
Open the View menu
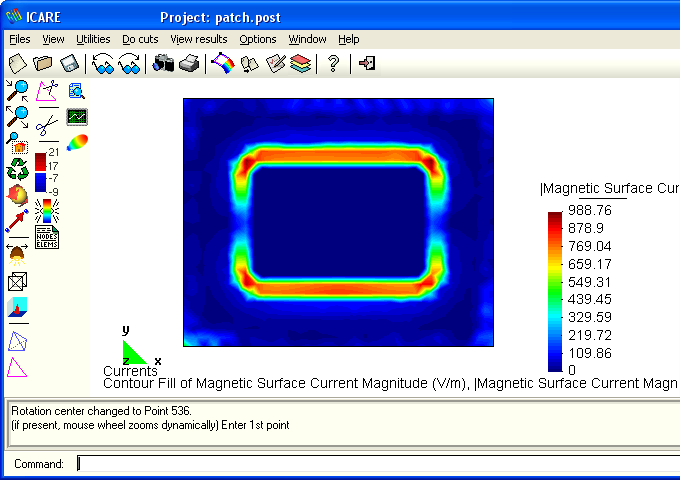(x=53, y=39)
